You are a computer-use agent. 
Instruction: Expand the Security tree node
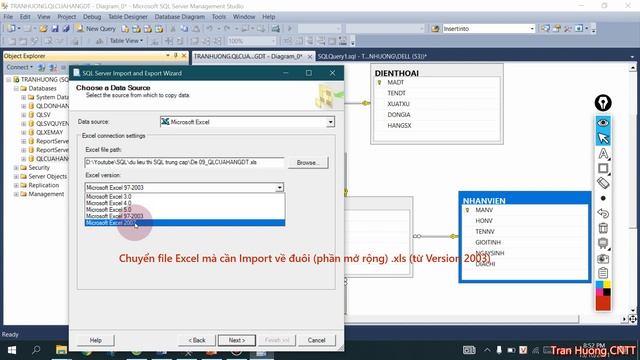point(16,167)
